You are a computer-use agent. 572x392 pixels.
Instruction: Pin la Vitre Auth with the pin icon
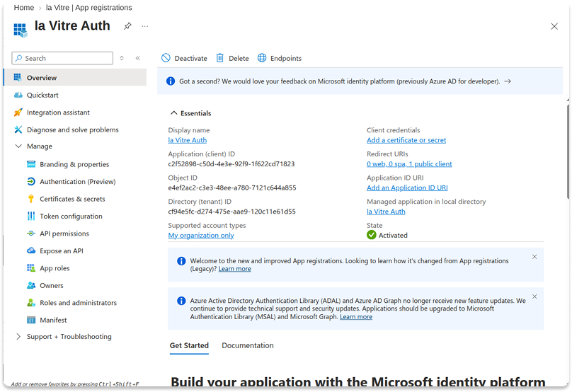coord(127,26)
